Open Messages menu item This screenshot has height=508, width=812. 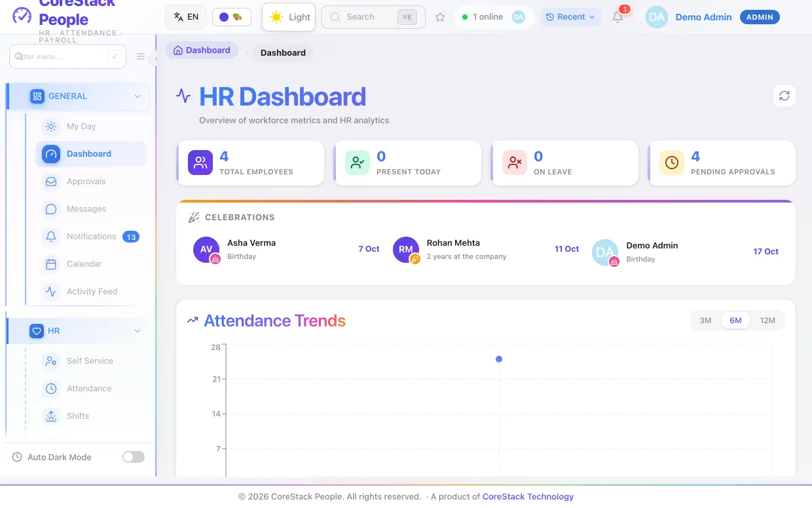[x=91, y=209]
